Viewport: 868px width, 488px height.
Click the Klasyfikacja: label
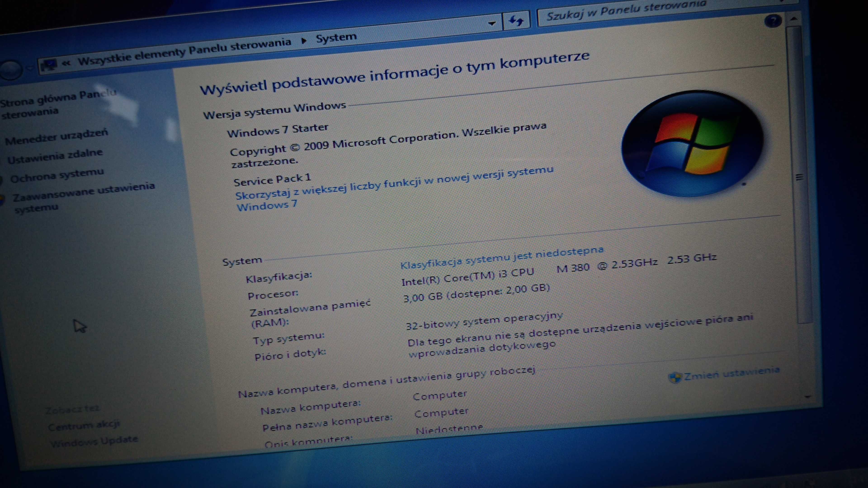tap(279, 277)
